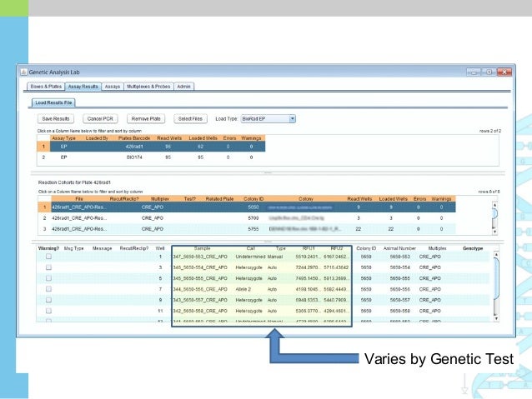532x399 pixels.
Task: Tick the Warning checkbox for well 3
Action: coord(48,267)
